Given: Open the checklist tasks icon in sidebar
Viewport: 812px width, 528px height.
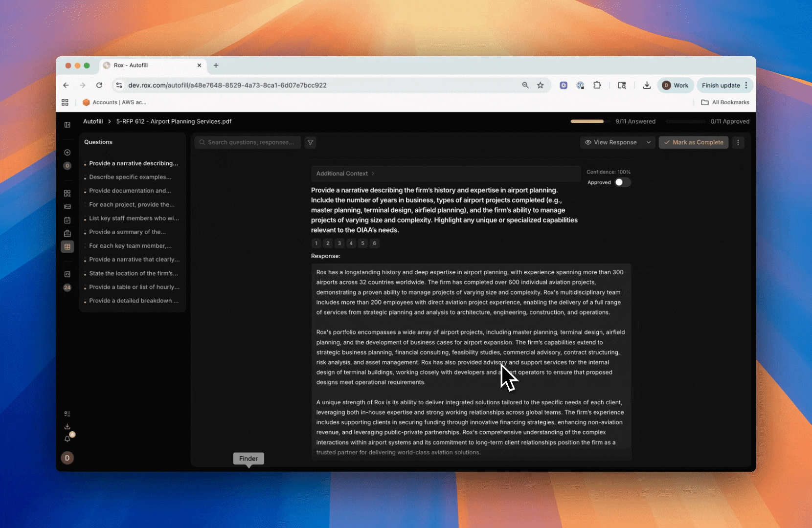Looking at the screenshot, I should [x=68, y=414].
